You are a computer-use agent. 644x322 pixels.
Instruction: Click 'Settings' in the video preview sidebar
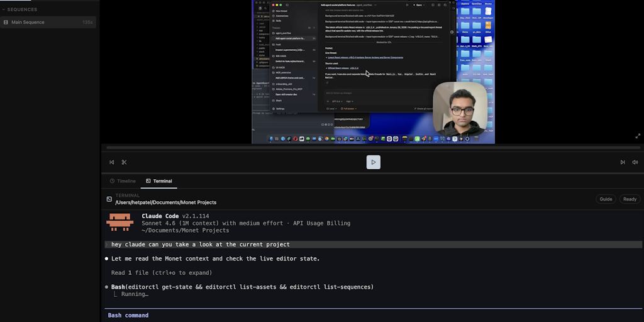tap(280, 109)
